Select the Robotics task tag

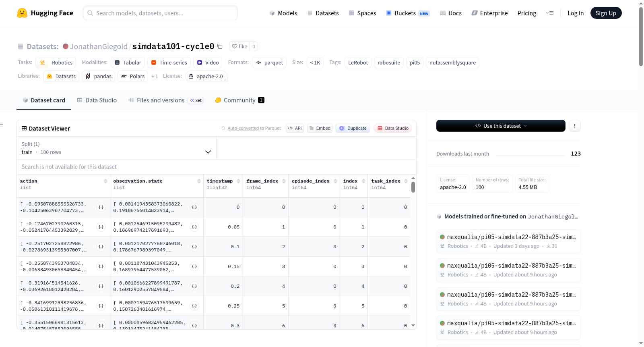[56, 62]
